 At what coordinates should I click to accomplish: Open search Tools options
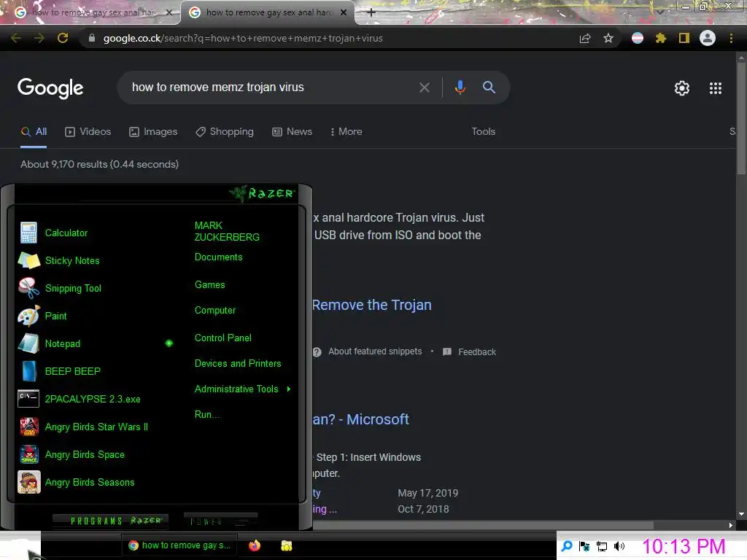(483, 132)
